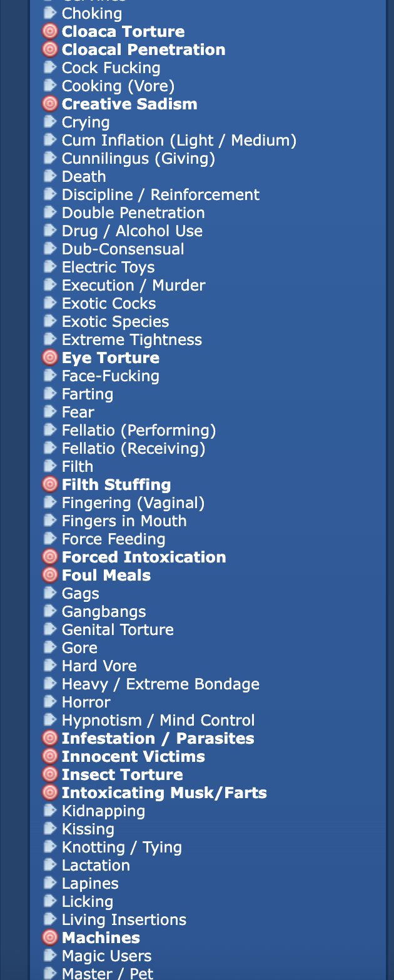The image size is (394, 980).
Task: Click the tag icon beside Fear
Action: click(x=50, y=412)
